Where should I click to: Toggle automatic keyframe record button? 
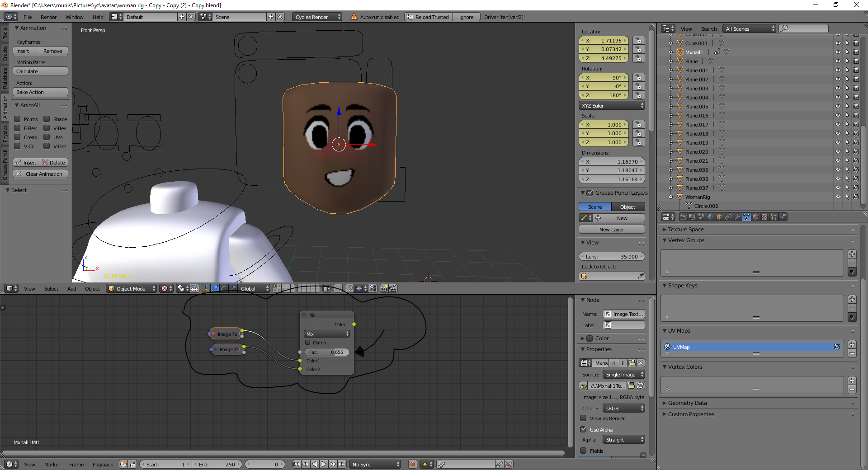(x=412, y=464)
